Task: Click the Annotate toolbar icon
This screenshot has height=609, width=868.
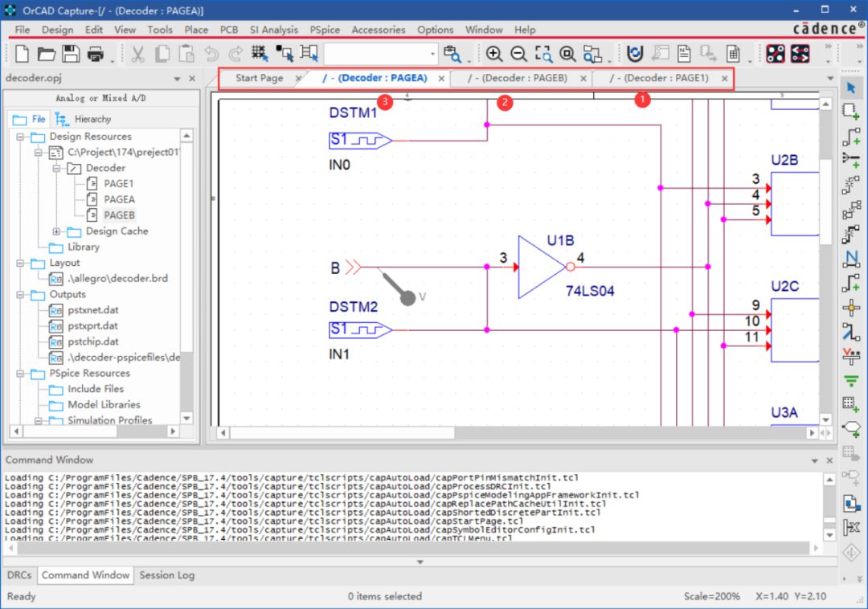Action: pos(635,54)
